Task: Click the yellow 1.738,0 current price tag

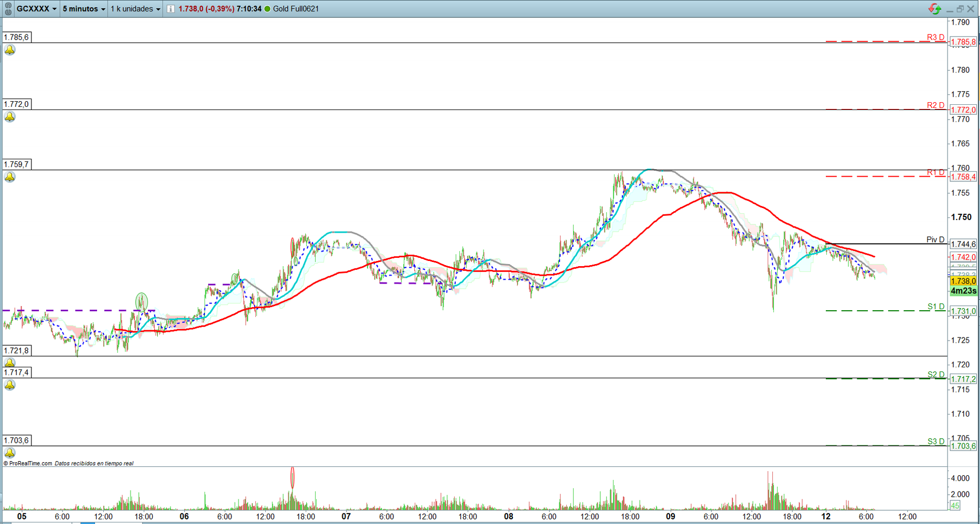Action: [963, 281]
